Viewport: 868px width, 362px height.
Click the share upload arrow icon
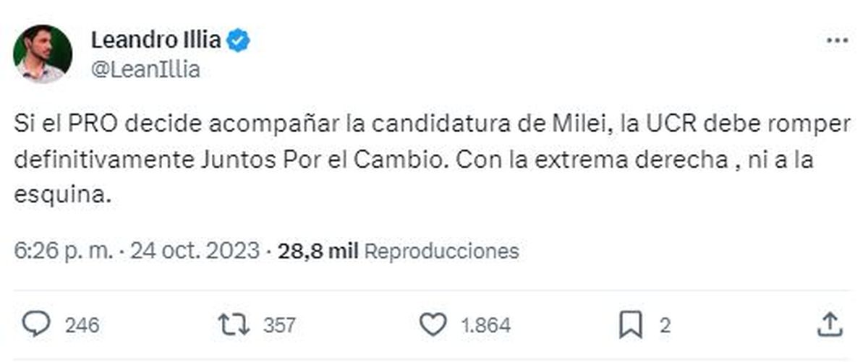[x=829, y=325]
